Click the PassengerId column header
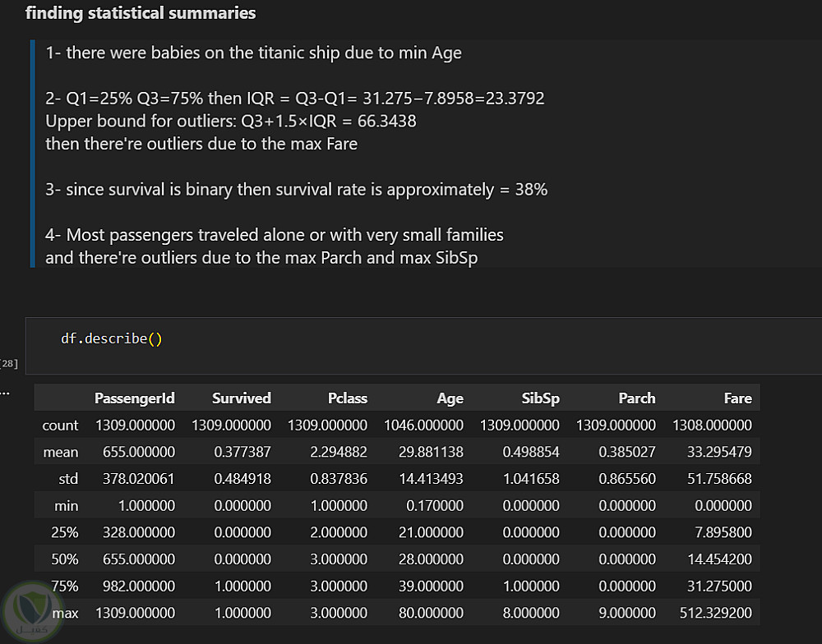The height and width of the screenshot is (644, 822). pos(135,398)
